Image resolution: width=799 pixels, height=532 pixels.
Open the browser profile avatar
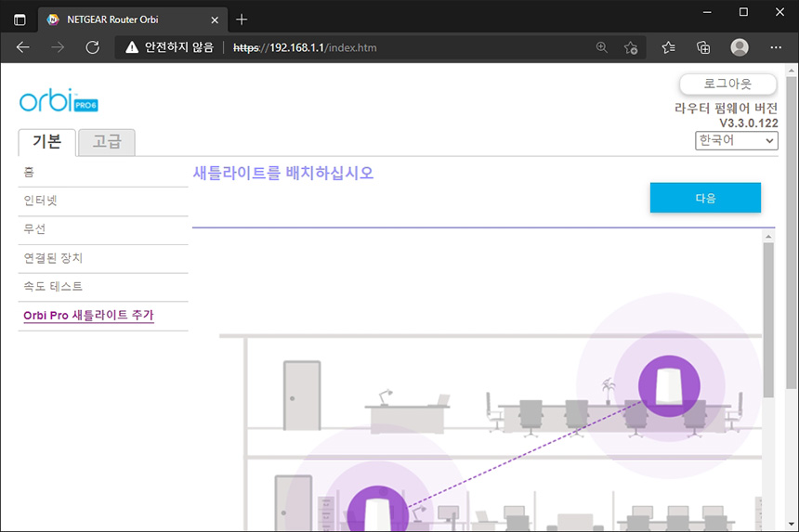(740, 47)
